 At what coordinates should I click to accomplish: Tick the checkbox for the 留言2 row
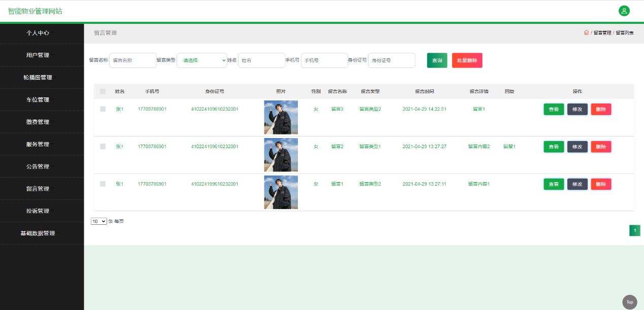pos(103,147)
